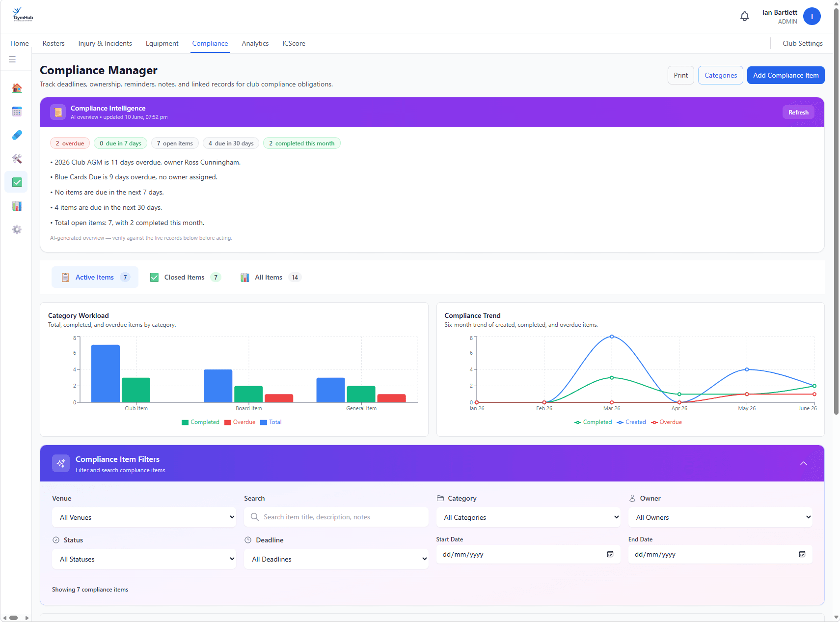Open the All Deadlines dropdown
840x622 pixels.
[336, 559]
